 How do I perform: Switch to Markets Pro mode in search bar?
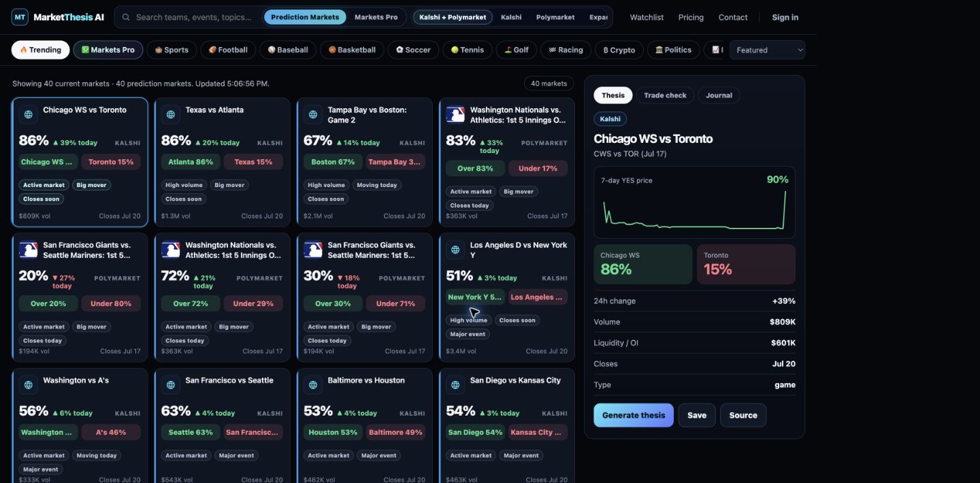[376, 17]
